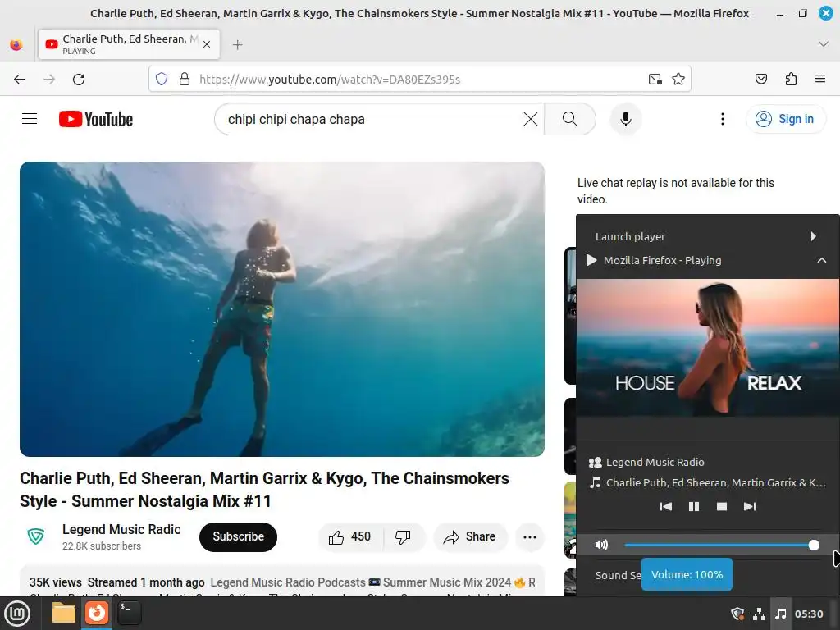
Task: Reload the page in Firefox
Action: point(79,80)
